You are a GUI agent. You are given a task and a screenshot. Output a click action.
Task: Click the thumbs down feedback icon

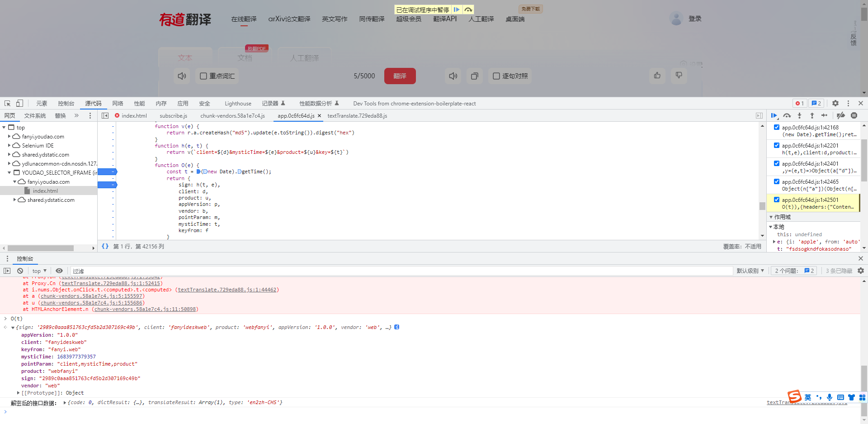[679, 76]
